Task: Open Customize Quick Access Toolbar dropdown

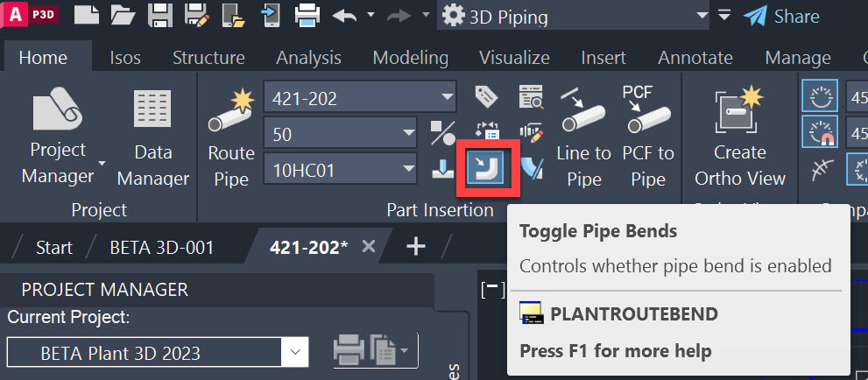Action: (724, 15)
